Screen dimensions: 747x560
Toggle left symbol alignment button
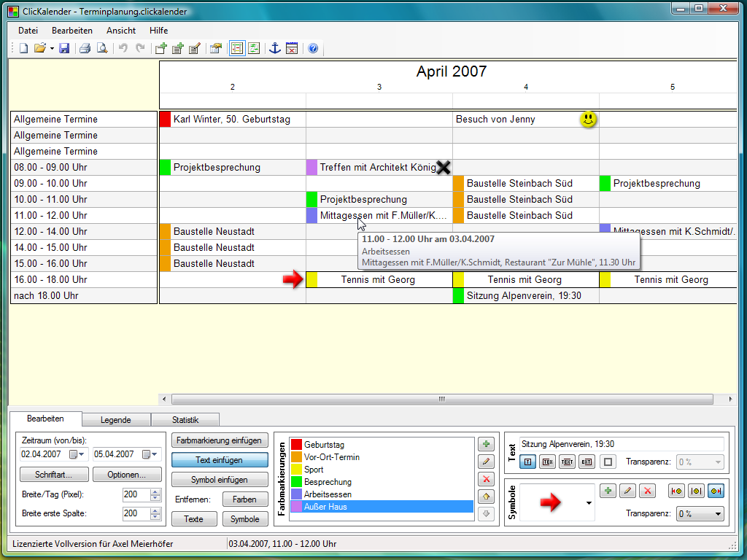point(676,491)
